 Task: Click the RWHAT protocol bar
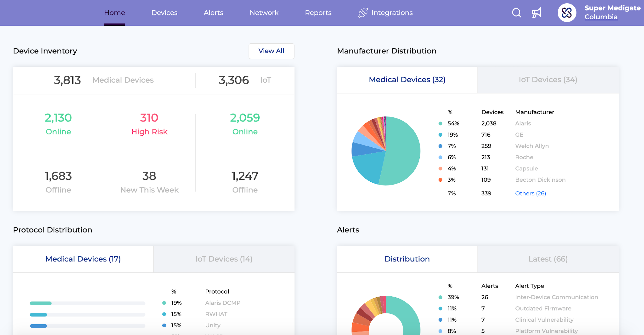[87, 314]
